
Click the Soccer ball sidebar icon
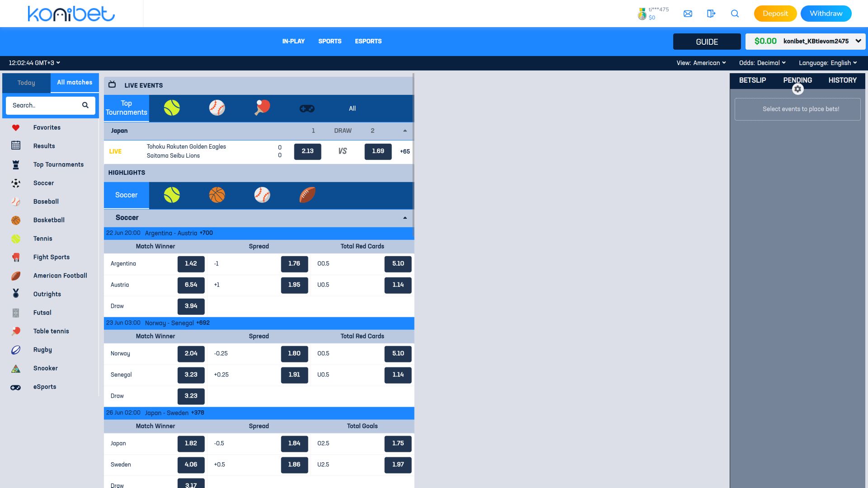point(16,183)
